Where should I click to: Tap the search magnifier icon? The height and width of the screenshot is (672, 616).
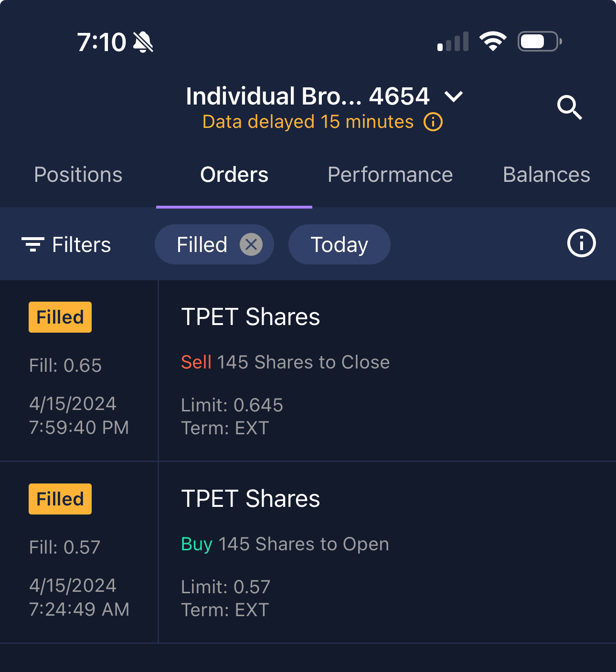[569, 107]
